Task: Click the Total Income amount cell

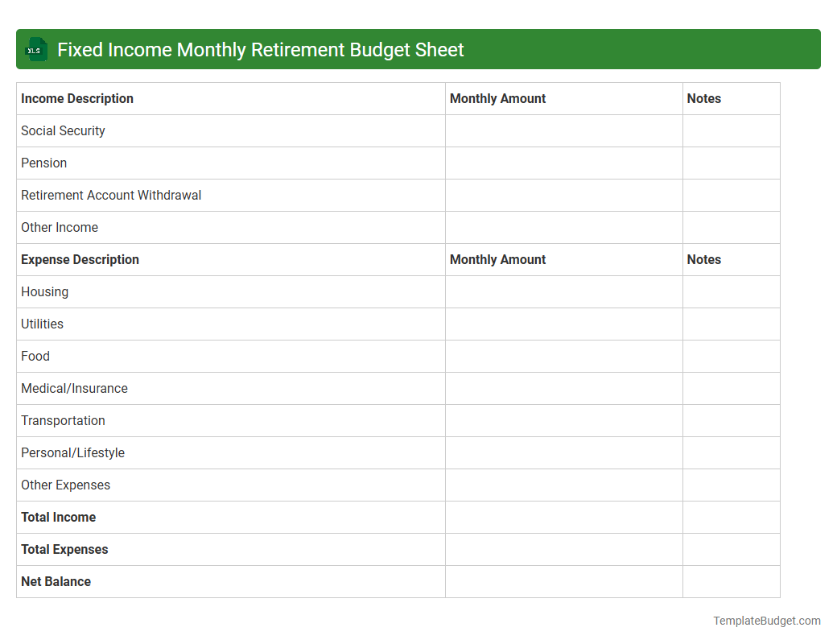Action: click(563, 517)
